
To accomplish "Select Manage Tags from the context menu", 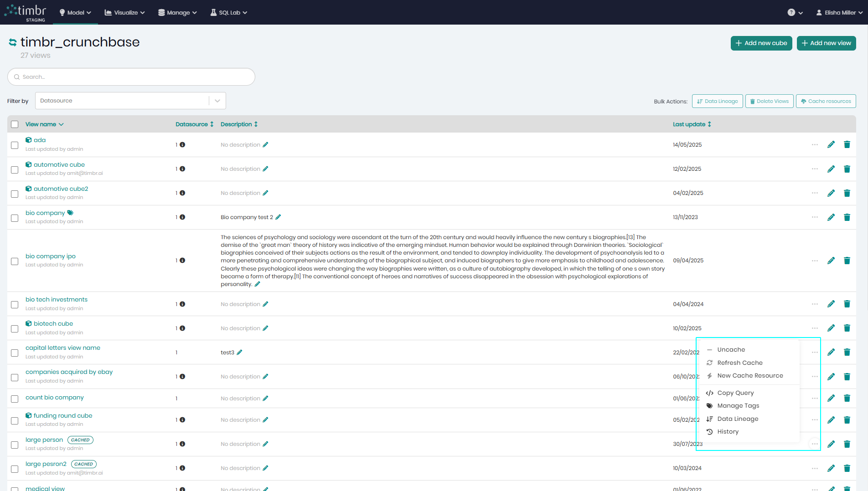I will [738, 405].
